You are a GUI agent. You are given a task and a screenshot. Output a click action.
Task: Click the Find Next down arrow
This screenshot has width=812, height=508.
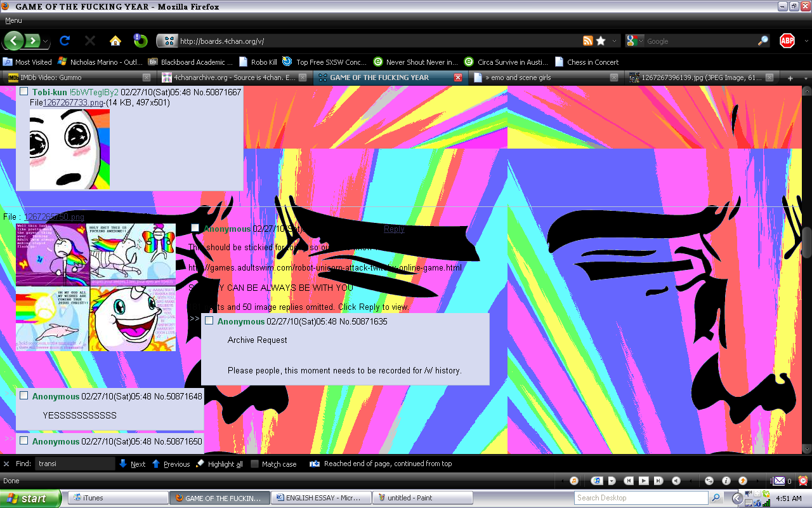(x=123, y=464)
